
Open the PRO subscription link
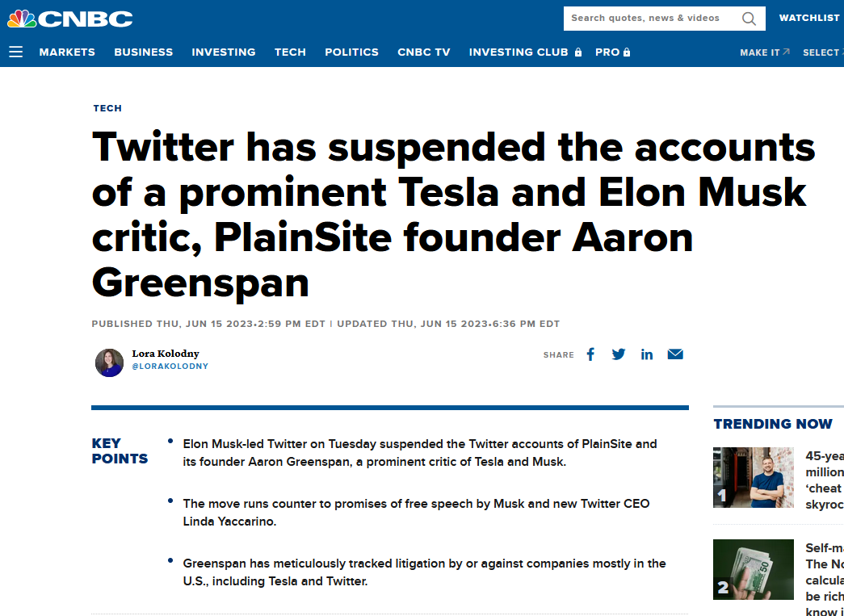tap(612, 52)
